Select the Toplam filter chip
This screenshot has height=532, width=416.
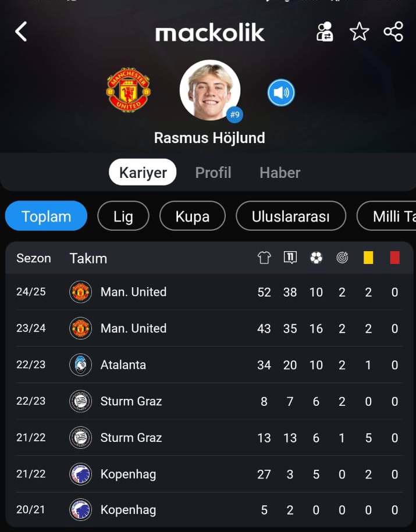46,216
